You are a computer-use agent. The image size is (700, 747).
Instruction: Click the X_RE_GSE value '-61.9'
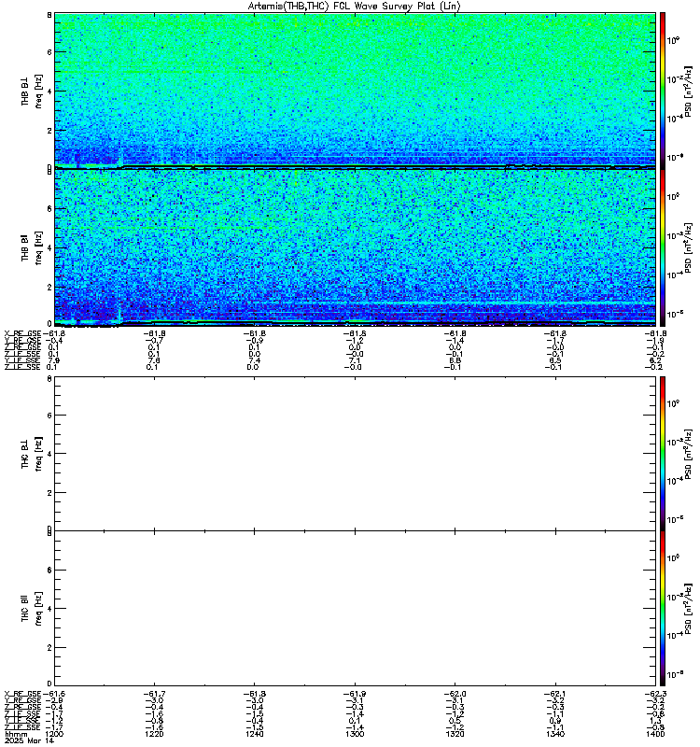click(x=355, y=694)
